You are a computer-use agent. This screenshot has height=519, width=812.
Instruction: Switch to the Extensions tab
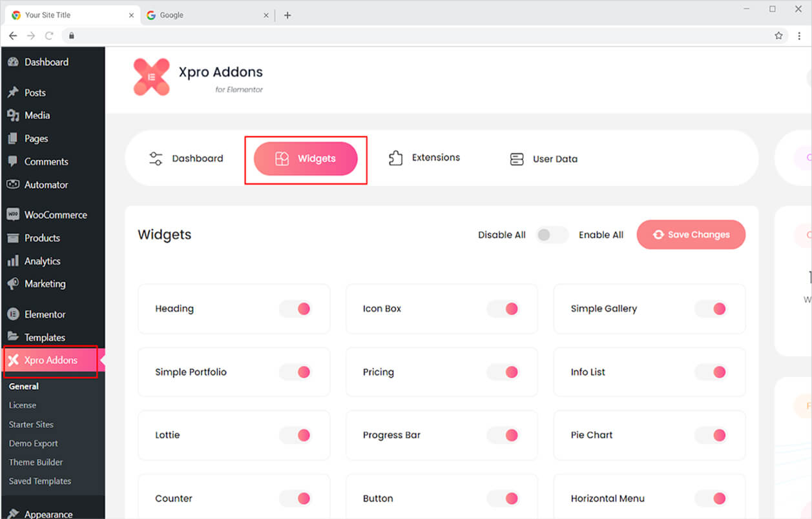[423, 157]
